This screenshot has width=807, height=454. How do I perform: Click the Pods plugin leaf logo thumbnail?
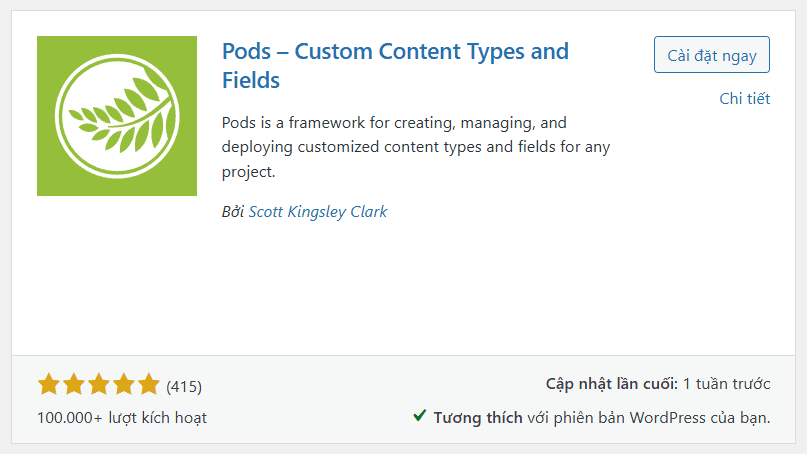tap(117, 116)
